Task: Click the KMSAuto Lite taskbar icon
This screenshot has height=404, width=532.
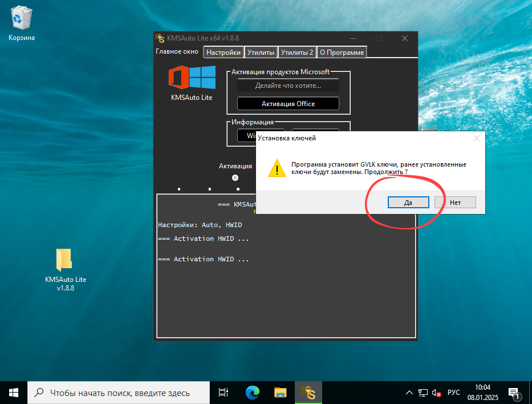Action: (308, 393)
